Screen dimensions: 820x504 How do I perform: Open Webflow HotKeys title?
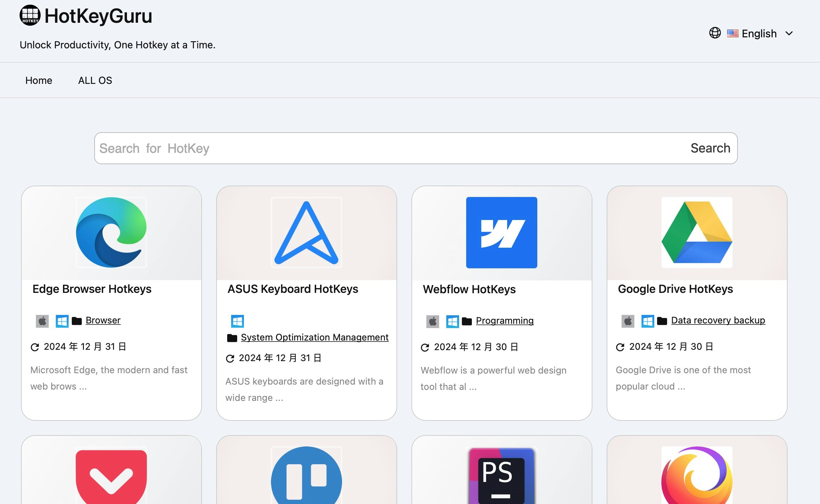click(x=469, y=289)
